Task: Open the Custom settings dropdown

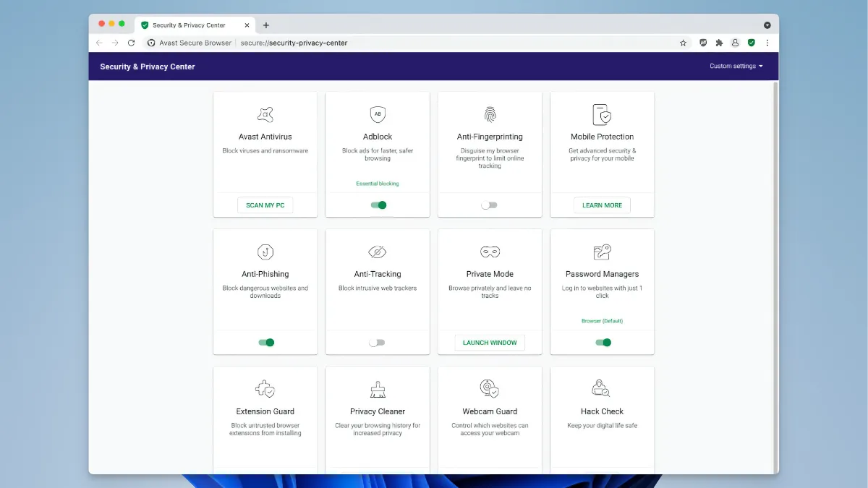Action: (736, 66)
